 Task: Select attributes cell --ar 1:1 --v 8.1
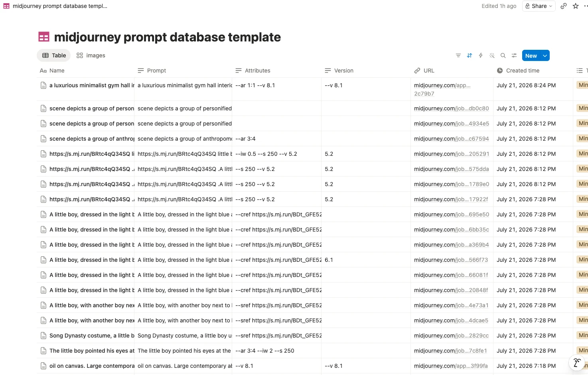(x=277, y=89)
